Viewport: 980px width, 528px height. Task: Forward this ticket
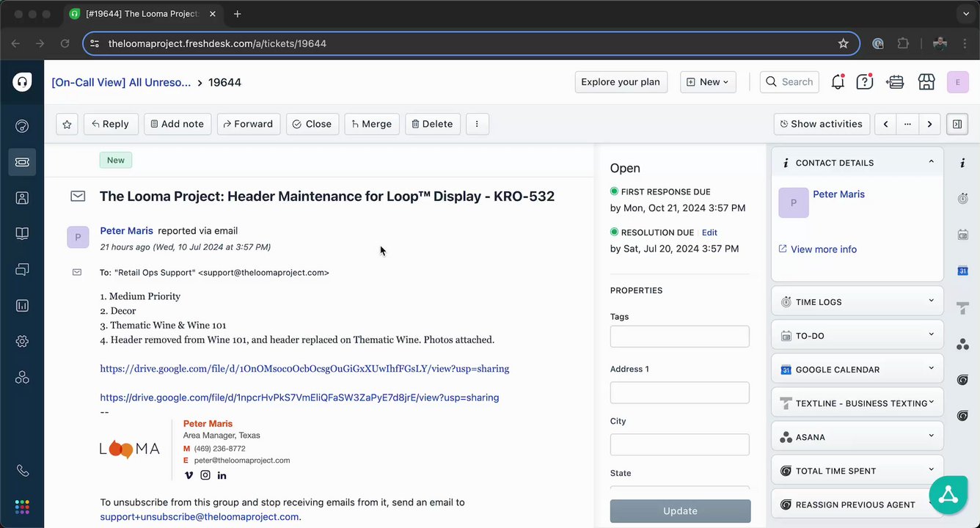(x=249, y=124)
